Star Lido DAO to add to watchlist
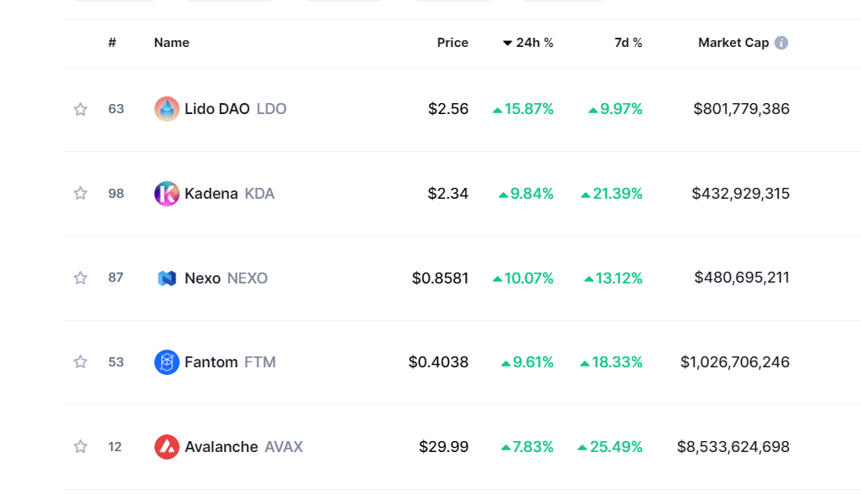Screen dimensions: 861x504 coord(81,109)
